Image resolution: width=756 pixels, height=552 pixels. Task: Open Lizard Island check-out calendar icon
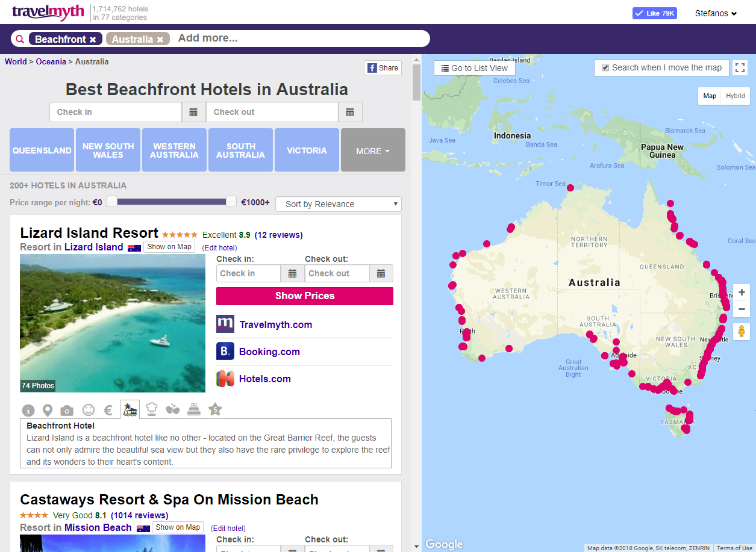coord(381,273)
